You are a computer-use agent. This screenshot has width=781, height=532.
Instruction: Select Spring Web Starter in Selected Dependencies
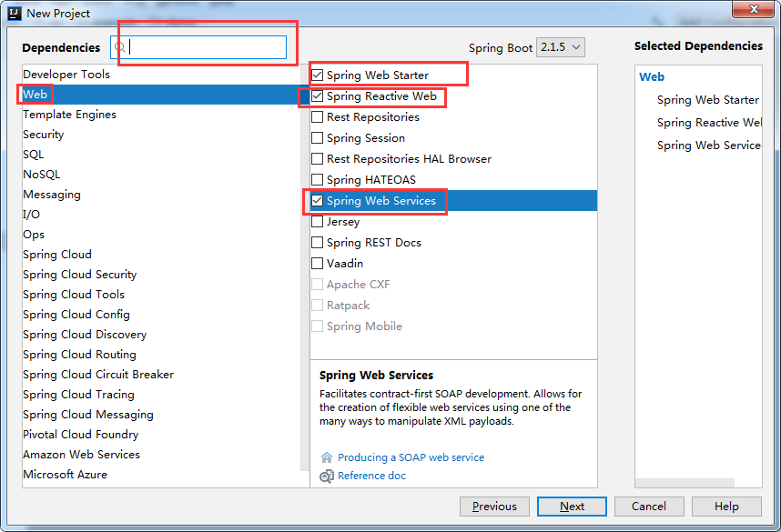[x=708, y=99]
